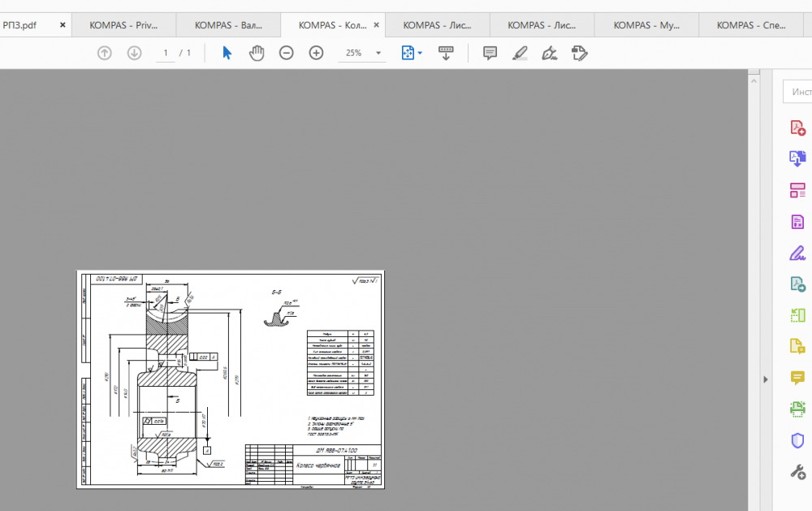Select the arrow selection tool

[x=227, y=53]
